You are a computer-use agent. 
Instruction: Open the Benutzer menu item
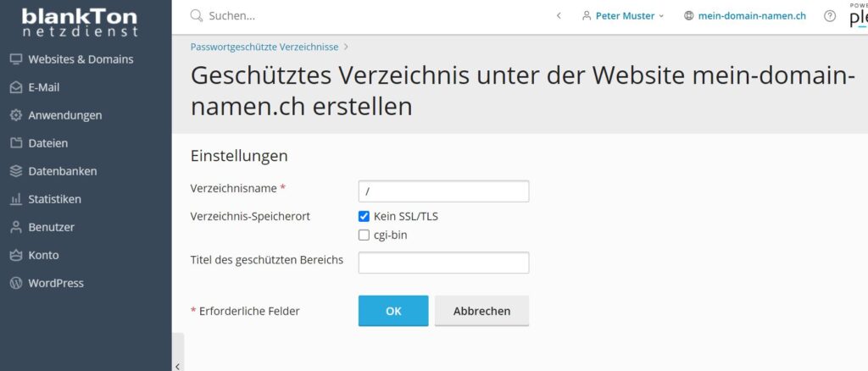51,227
